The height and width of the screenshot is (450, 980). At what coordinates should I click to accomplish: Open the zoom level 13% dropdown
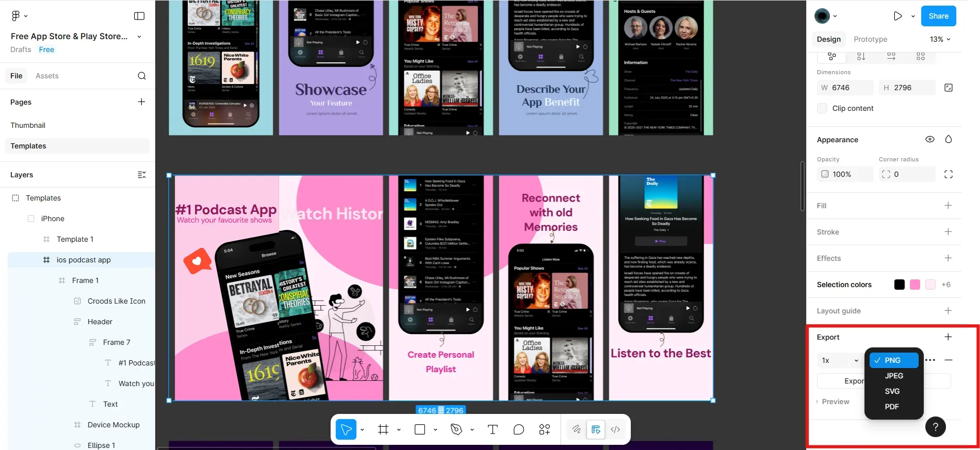940,39
